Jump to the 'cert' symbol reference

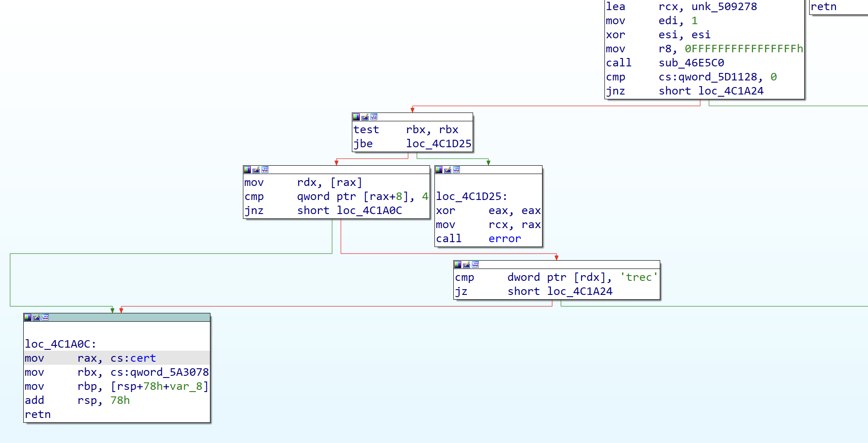coord(143,358)
